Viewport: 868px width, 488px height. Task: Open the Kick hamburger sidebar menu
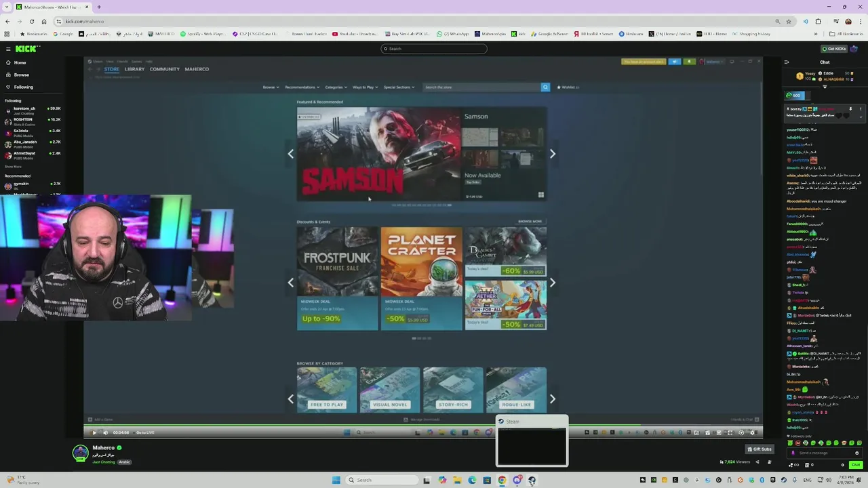[x=8, y=49]
